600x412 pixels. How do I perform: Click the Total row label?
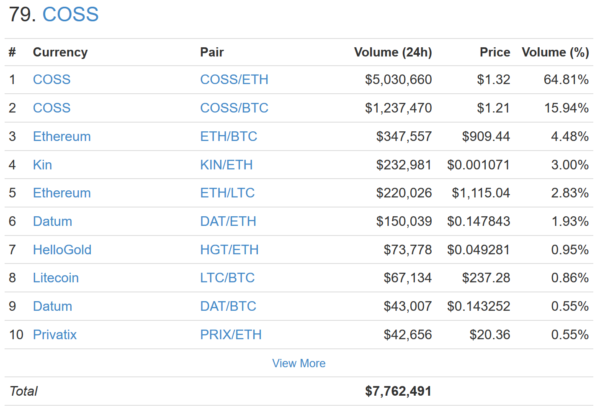click(x=24, y=391)
